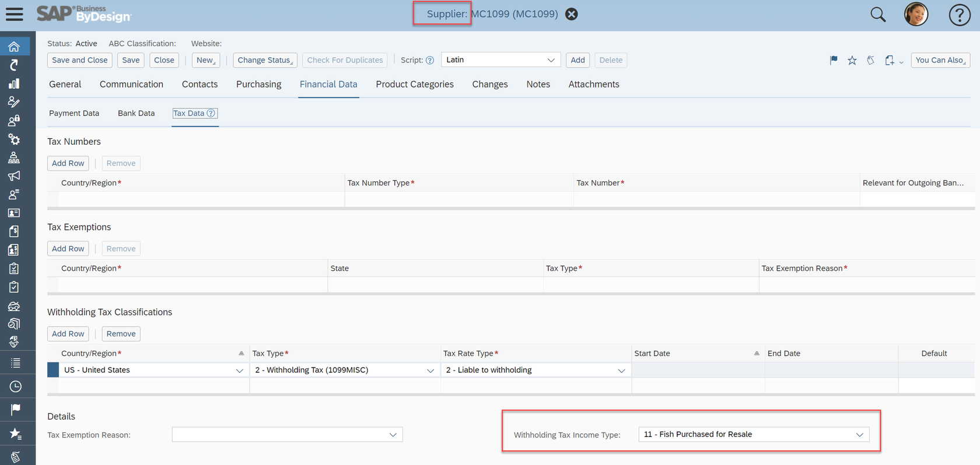The width and height of the screenshot is (980, 465).
Task: Switch to the Contacts tab
Action: pos(199,84)
